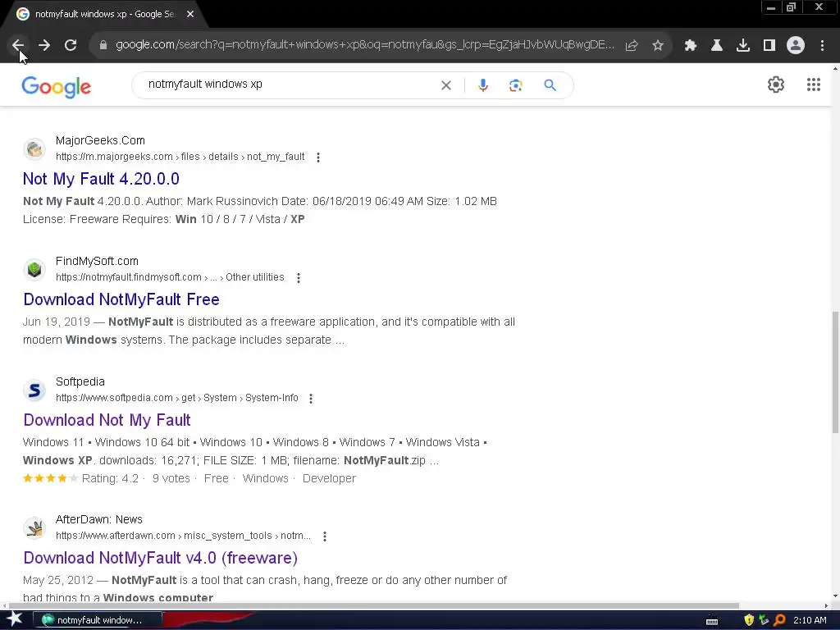Reload the page with the refresh icon

71,46
